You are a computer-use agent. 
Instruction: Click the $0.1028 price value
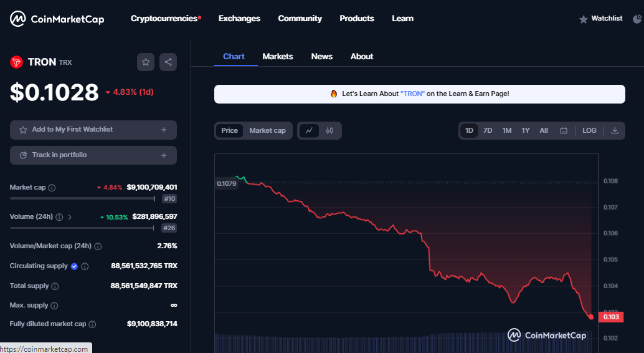pyautogui.click(x=54, y=92)
